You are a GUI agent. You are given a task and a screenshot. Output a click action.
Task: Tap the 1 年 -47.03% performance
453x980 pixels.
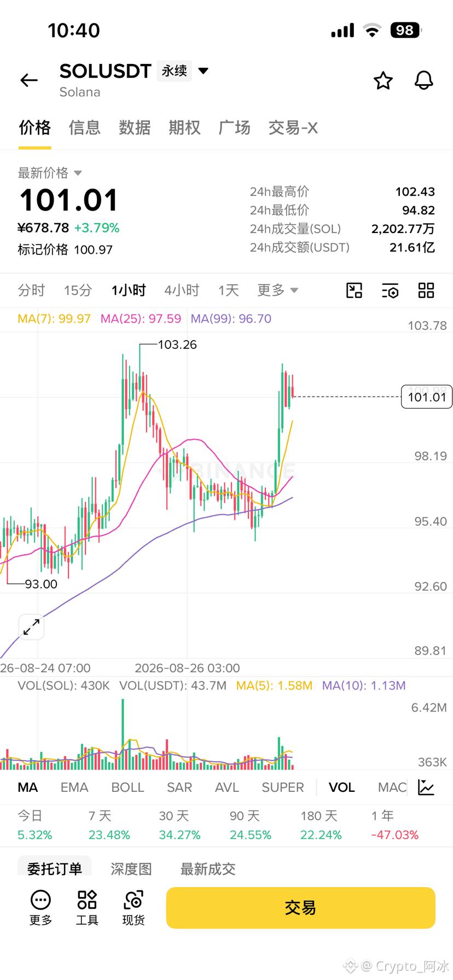395,825
